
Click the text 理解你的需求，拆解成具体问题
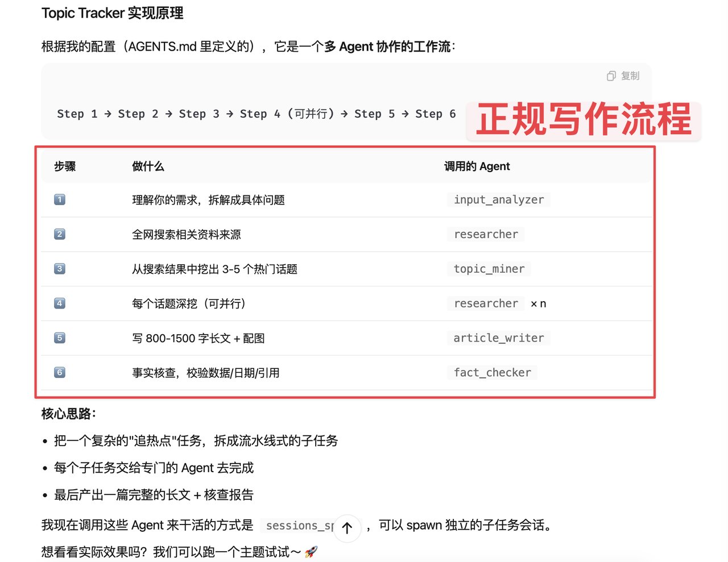pos(208,200)
